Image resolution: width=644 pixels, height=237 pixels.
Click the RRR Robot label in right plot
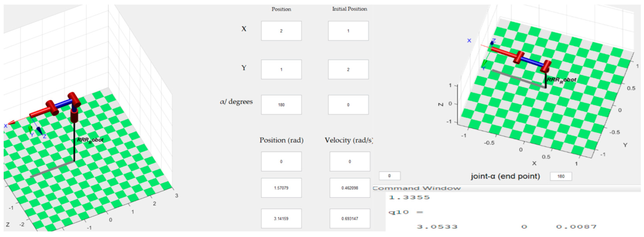coord(561,80)
